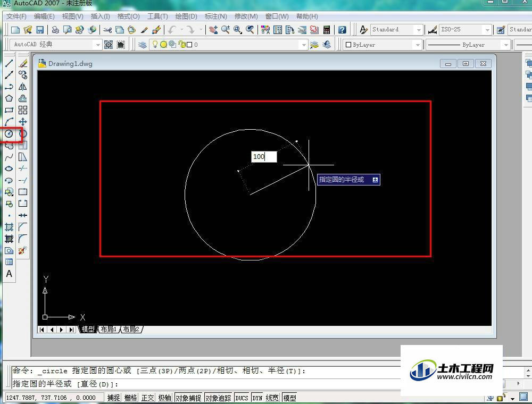
Task: Open the layer list dropdown
Action: click(303, 45)
